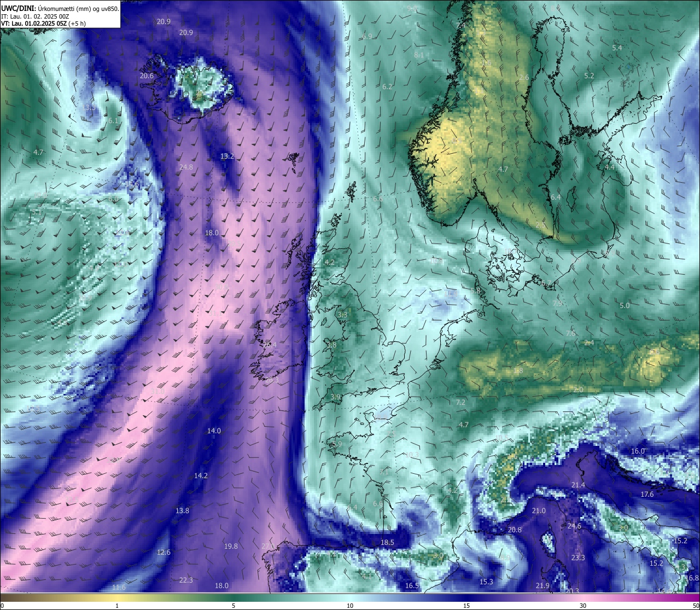
Task: Click the 19.8 value on the map
Action: point(231,547)
